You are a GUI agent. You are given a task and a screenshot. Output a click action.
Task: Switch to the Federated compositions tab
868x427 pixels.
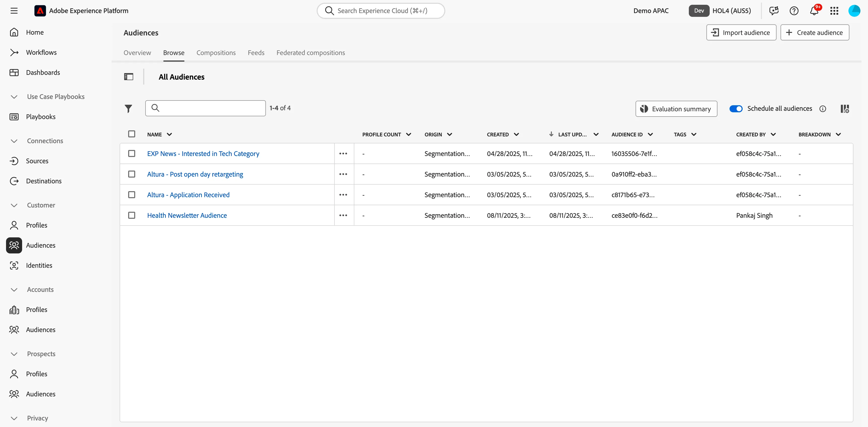[311, 53]
